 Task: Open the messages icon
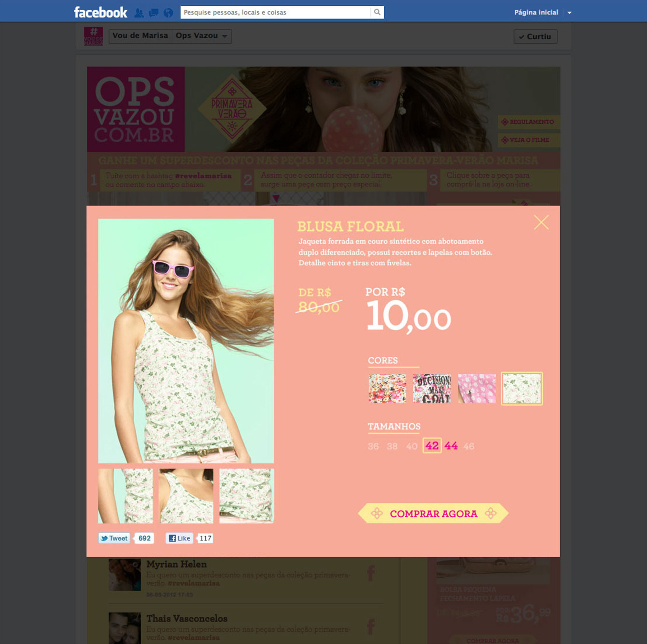click(154, 13)
